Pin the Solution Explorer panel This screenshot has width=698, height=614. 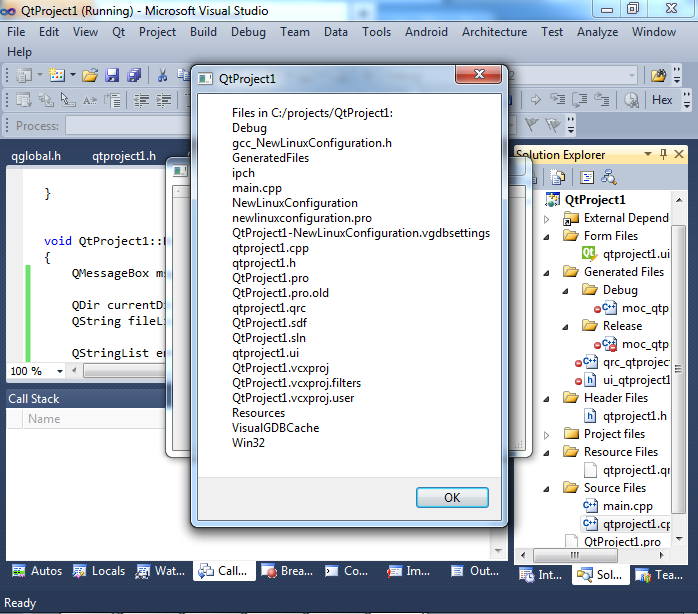pyautogui.click(x=663, y=154)
